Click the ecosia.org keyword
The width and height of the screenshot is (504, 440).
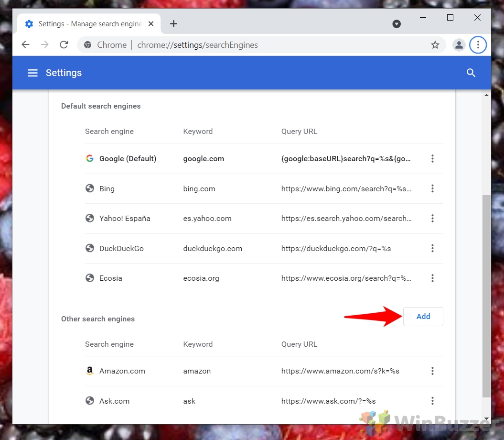201,278
